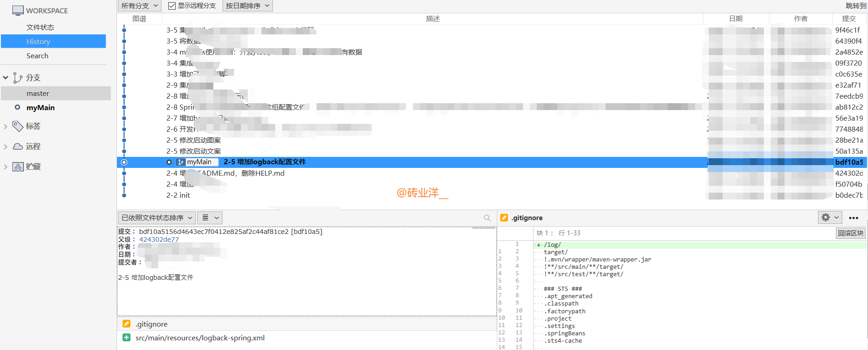Select commit hash 64390f4
Screen dimensions: 868x350
(848, 41)
